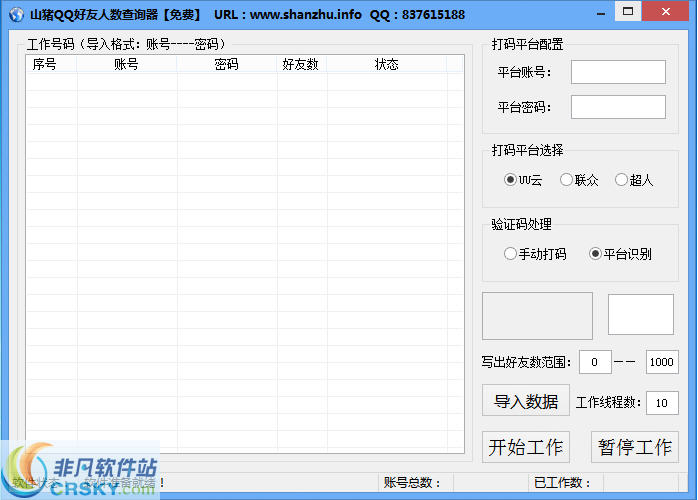698x500 pixels.
Task: Click the 已工作数 status bar entry
Action: click(x=566, y=483)
